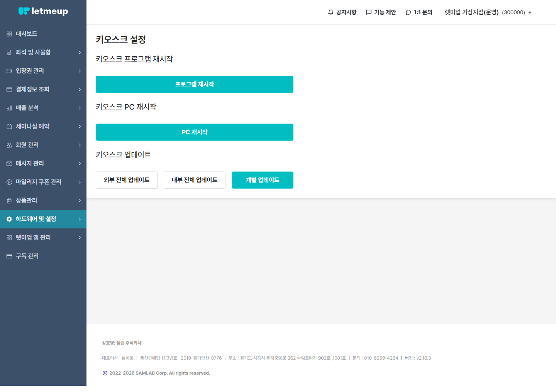Click the branch code (300000)
Viewport: 556px width, 392px height.
[514, 13]
